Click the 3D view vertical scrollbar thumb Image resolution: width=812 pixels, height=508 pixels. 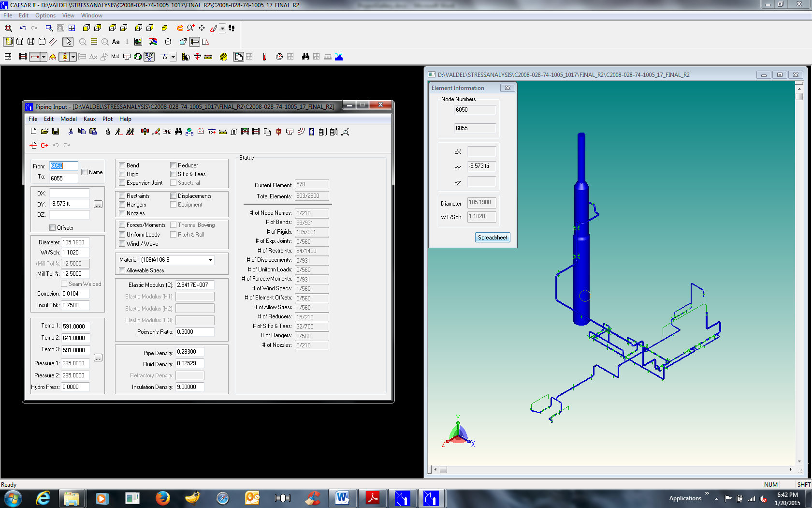(x=799, y=96)
